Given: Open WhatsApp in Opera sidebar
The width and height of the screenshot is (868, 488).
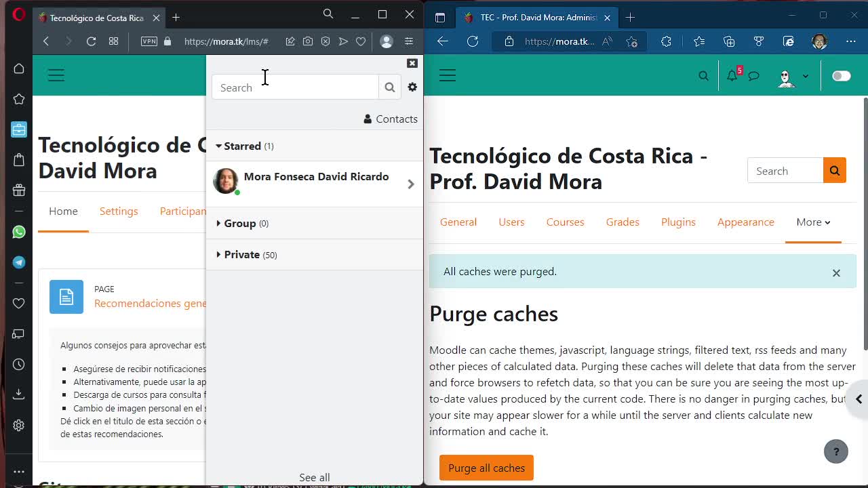Looking at the screenshot, I should pos(19,232).
